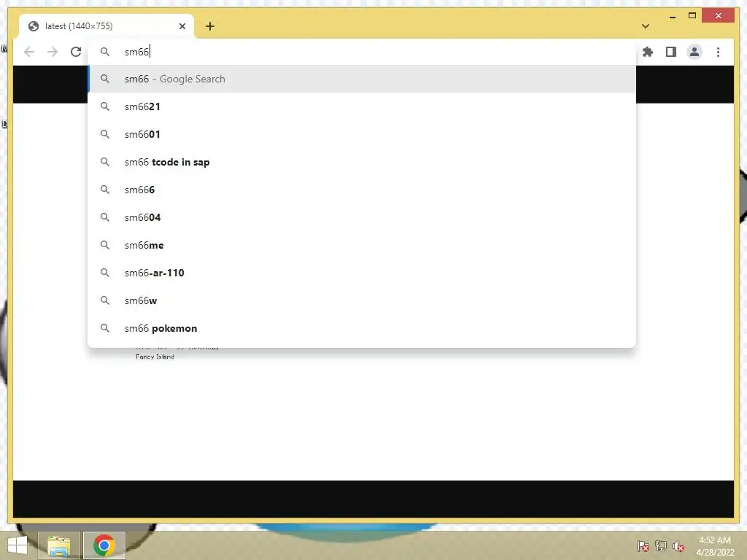Pick the 'sm66 pokemon' suggestion
The image size is (747, 560).
click(362, 328)
